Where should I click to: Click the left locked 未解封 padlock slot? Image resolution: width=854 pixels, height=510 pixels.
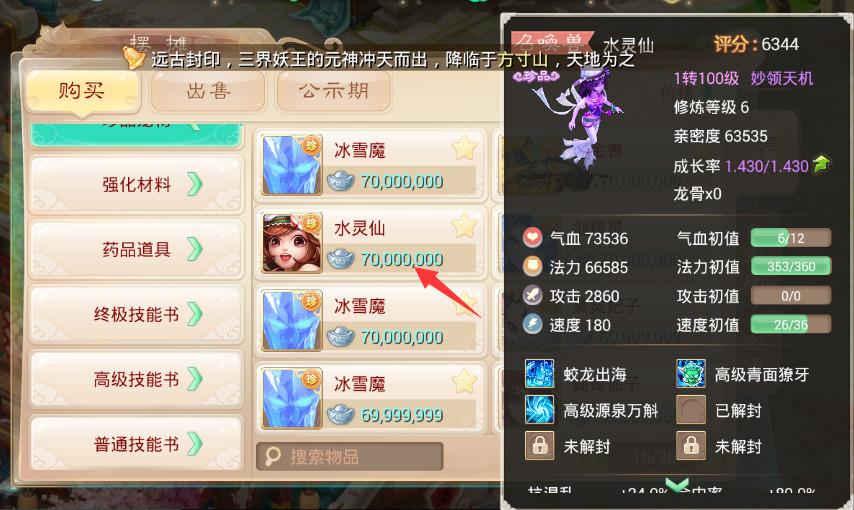(539, 446)
